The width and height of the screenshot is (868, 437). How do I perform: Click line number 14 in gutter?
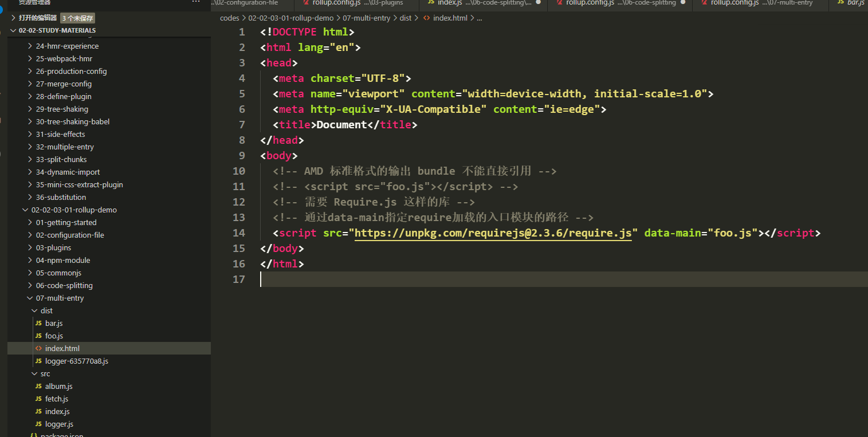click(x=239, y=233)
